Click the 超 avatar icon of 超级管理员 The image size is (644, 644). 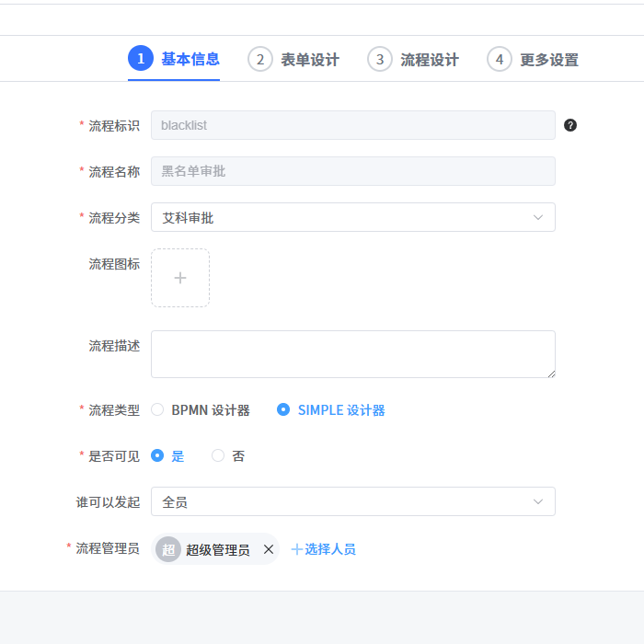pos(168,549)
